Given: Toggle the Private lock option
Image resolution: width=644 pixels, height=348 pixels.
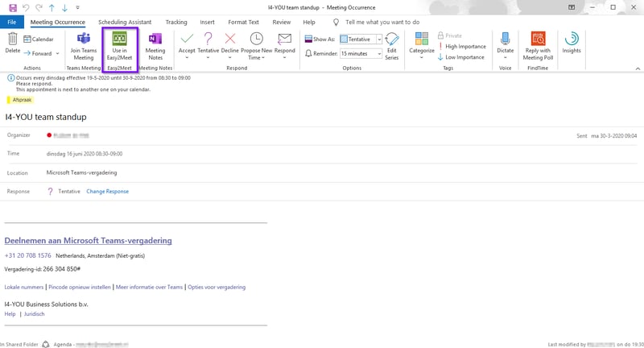Looking at the screenshot, I should (x=450, y=35).
